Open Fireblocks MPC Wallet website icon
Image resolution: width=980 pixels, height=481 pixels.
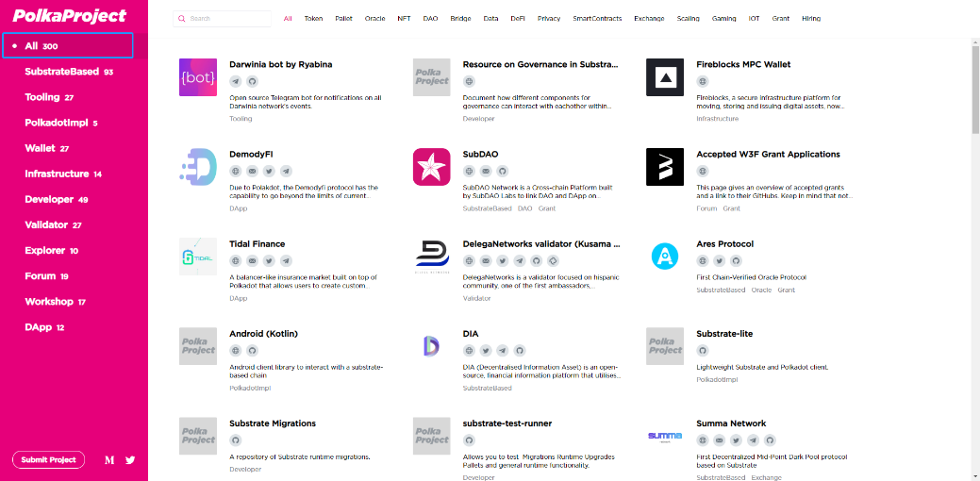coord(703,82)
